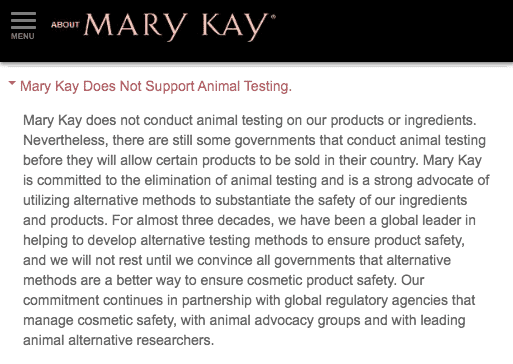This screenshot has height=364, width=513.
Task: Click the final line 'animal alternative researchers.'
Action: coord(118,340)
